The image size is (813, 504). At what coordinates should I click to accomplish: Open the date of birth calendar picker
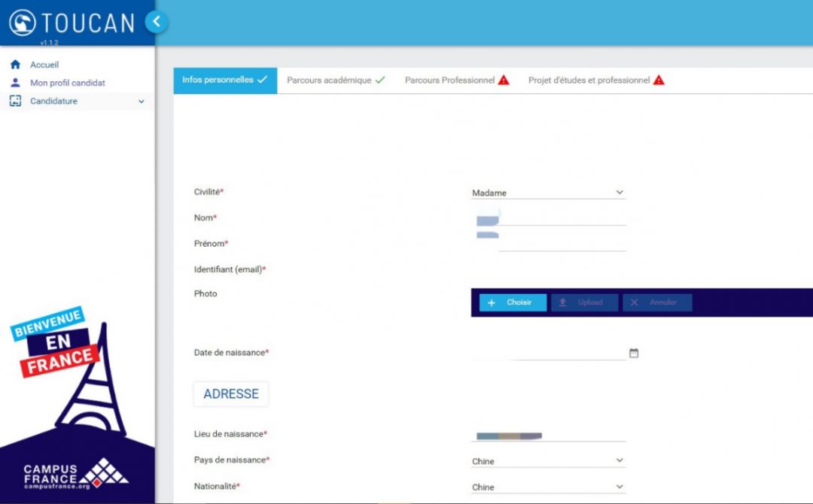(634, 353)
